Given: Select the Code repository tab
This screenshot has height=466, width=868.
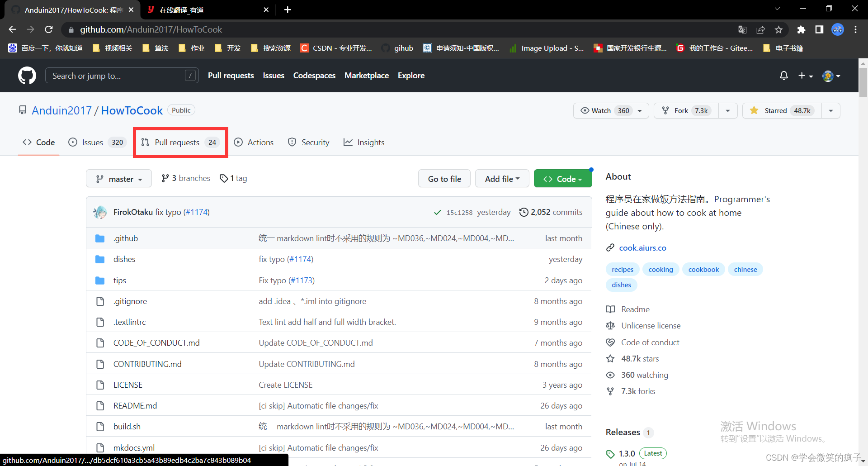Looking at the screenshot, I should [x=39, y=142].
